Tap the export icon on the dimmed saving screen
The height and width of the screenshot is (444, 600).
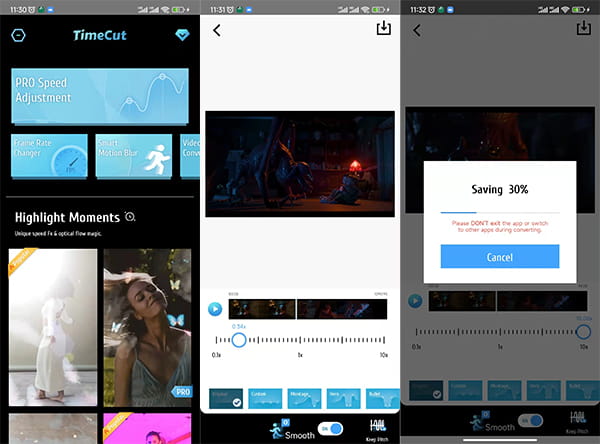click(x=584, y=28)
